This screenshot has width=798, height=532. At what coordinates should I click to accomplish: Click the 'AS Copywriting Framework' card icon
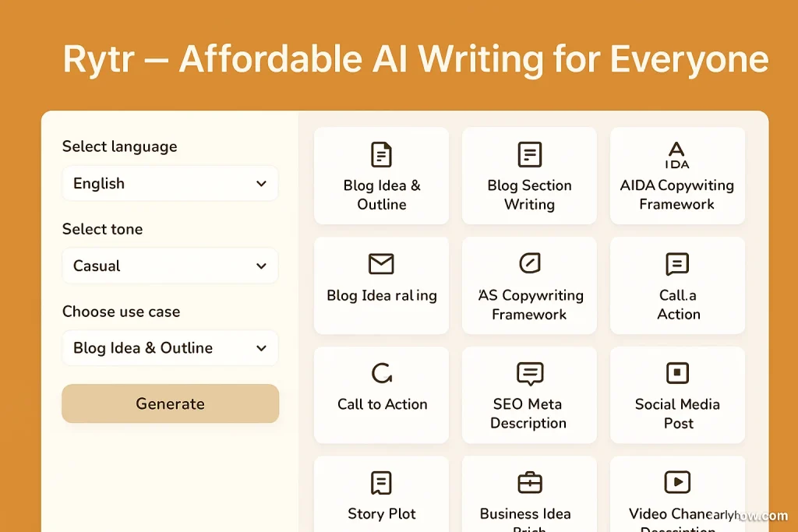(x=529, y=264)
